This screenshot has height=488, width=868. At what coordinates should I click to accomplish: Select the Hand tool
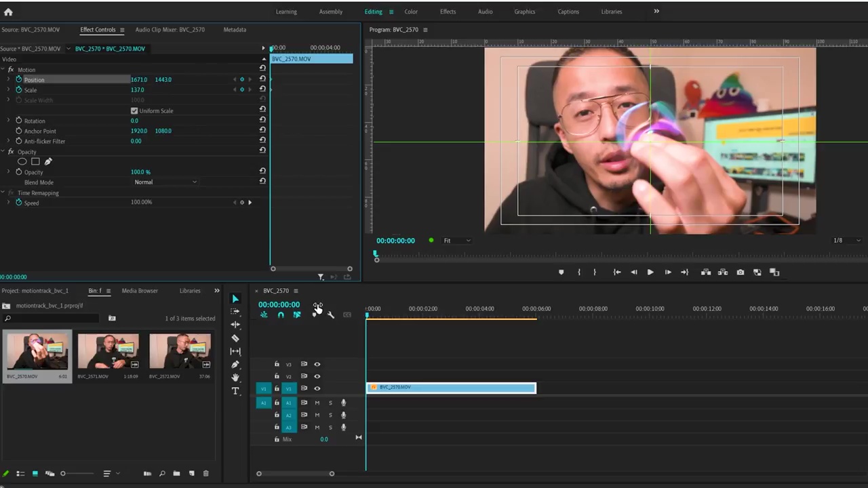[235, 378]
